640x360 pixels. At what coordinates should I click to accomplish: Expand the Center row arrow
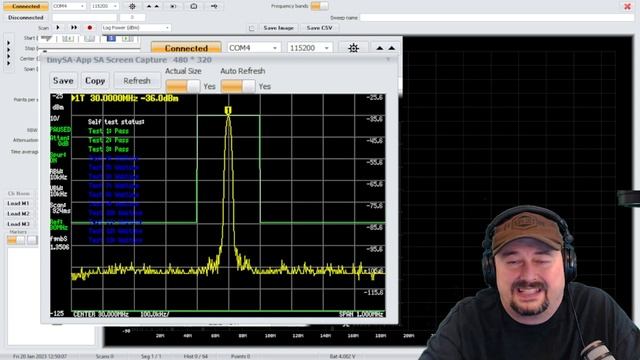(x=9, y=56)
